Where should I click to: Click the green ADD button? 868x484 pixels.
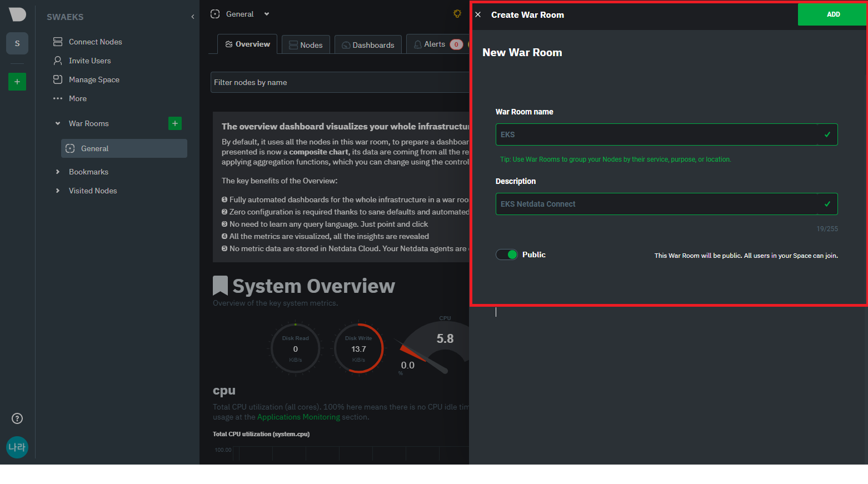point(832,14)
